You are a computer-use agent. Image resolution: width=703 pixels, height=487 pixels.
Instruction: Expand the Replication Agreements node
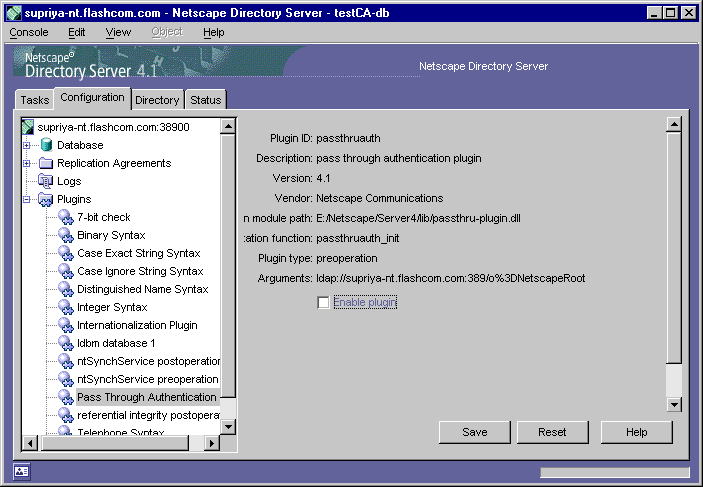[x=26, y=163]
